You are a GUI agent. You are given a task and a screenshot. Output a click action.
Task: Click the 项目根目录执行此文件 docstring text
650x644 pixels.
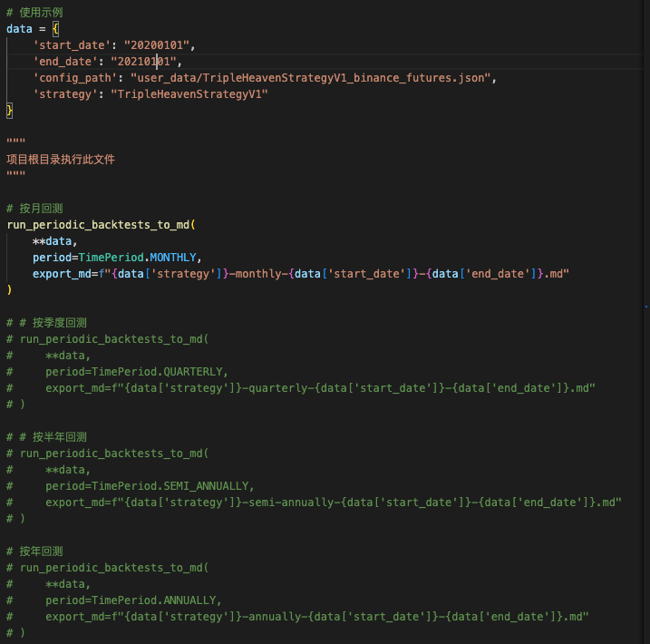pyautogui.click(x=61, y=160)
